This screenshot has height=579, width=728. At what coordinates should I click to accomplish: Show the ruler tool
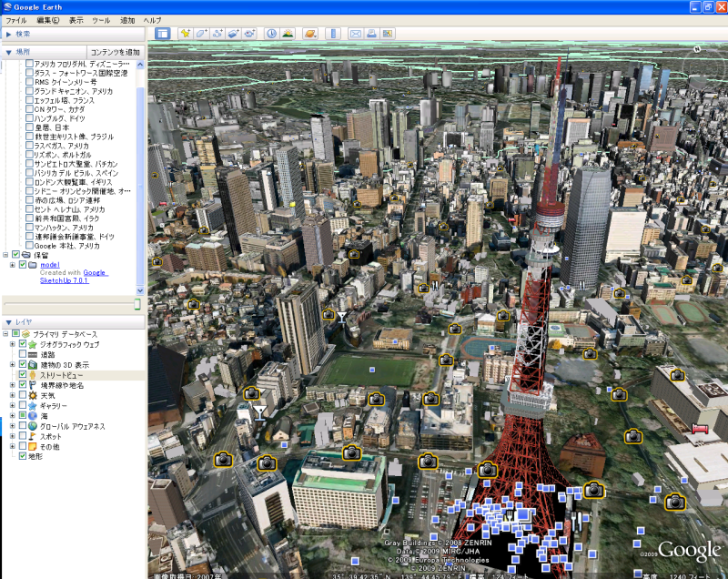[x=333, y=34]
